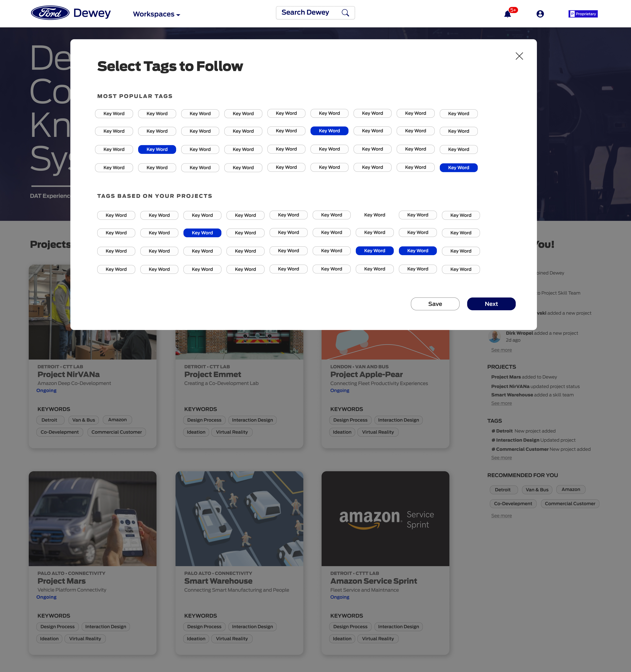Open the user profile icon
The width and height of the screenshot is (631, 672).
click(540, 14)
